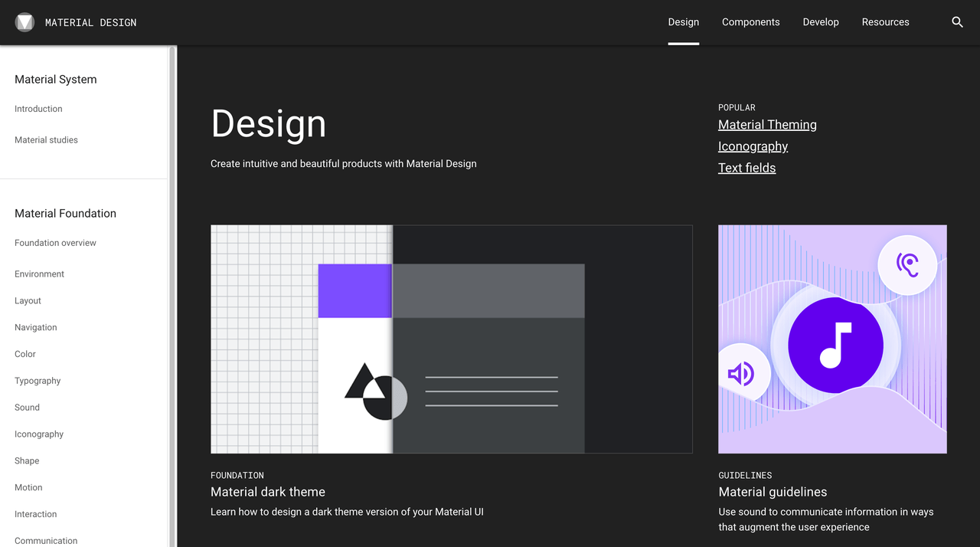Go to Typography in Material Foundation
Screen dimensions: 980x547
(38, 381)
